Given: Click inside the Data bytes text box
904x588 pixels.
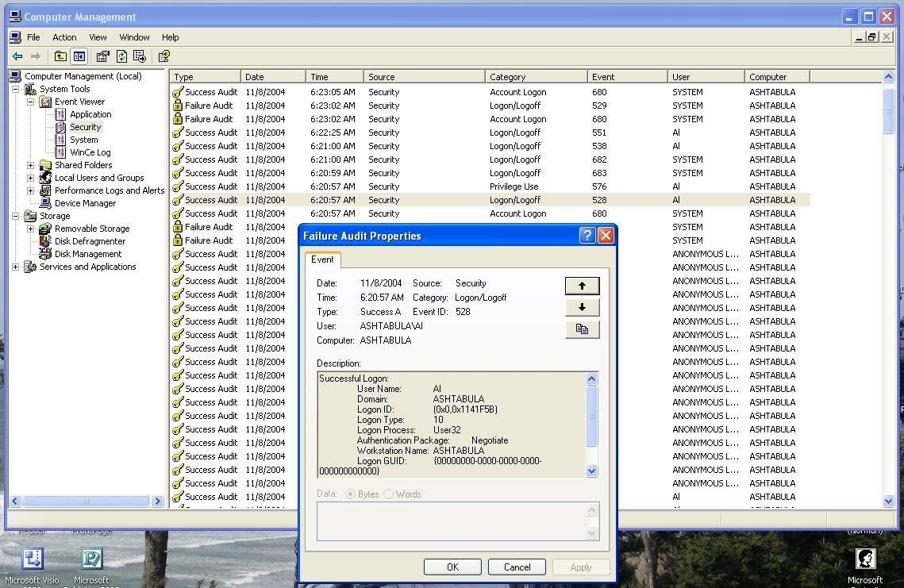Looking at the screenshot, I should coord(452,521).
